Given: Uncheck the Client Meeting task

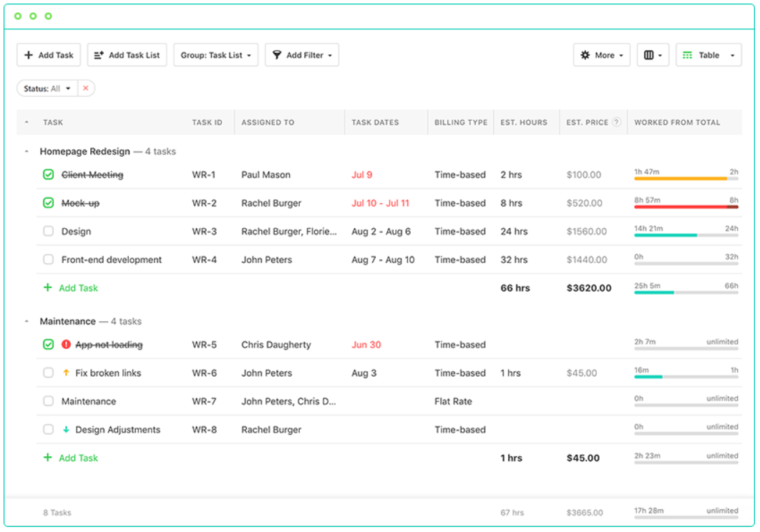Looking at the screenshot, I should [49, 174].
